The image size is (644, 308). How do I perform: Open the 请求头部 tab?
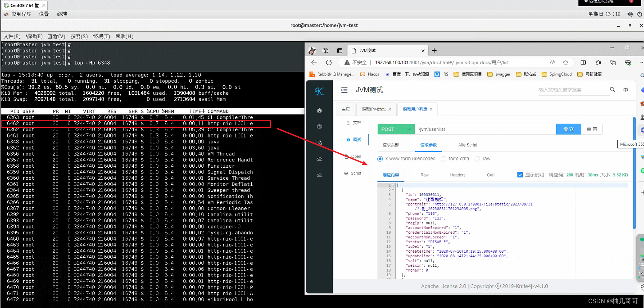point(391,145)
